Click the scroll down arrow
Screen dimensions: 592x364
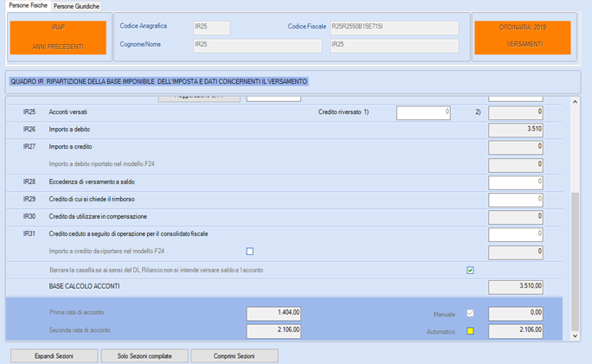tap(575, 335)
